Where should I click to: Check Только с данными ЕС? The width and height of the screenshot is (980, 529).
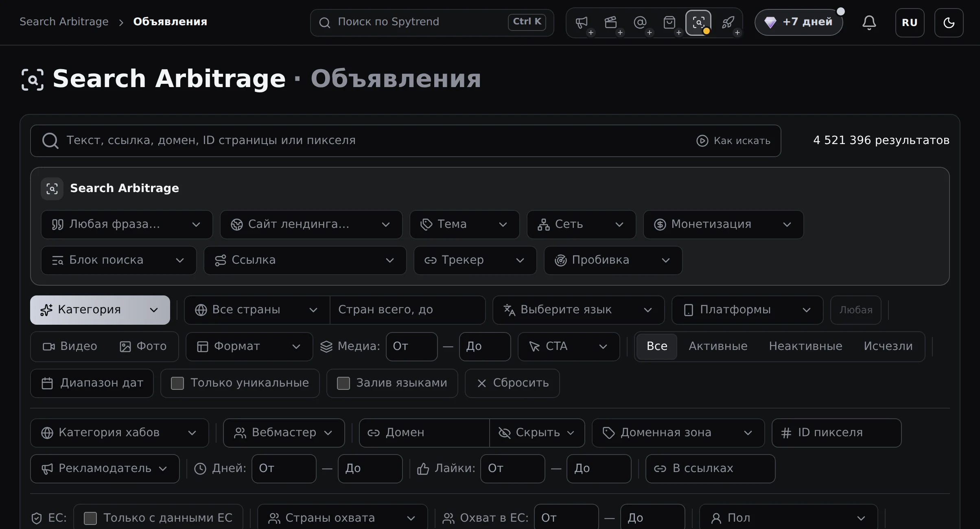point(90,518)
